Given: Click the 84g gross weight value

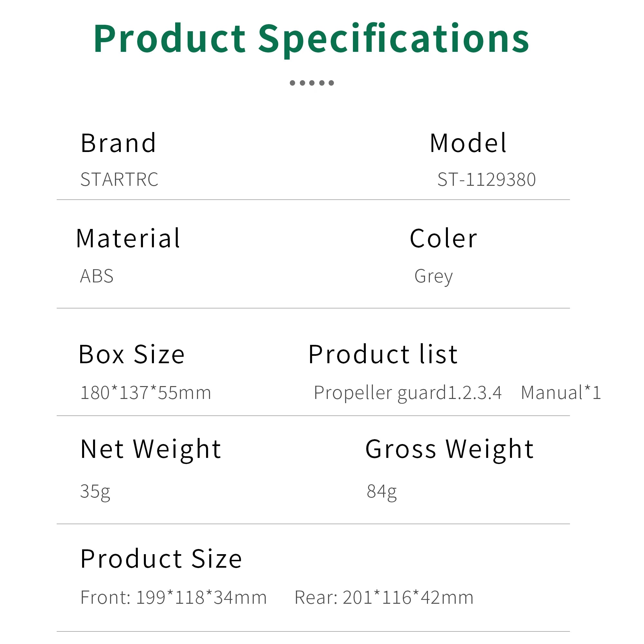Looking at the screenshot, I should (x=382, y=491).
